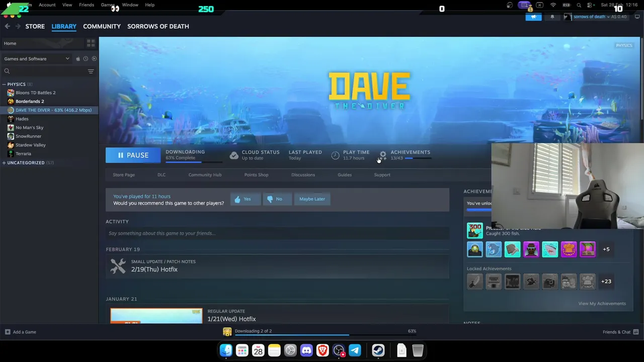Open the Help menu
The height and width of the screenshot is (362, 644).
[150, 5]
